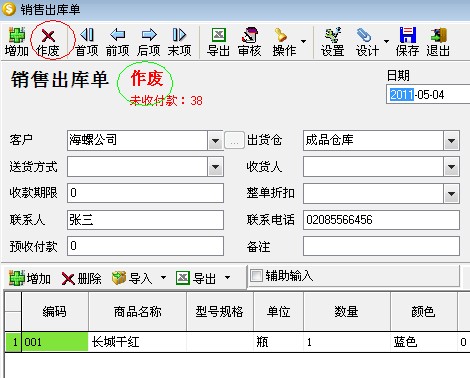
Task: Add a detail row with lower 增加
Action: [30, 278]
